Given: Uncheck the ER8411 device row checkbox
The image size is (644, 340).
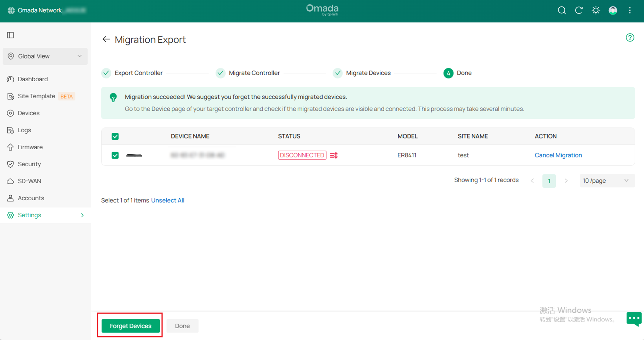Looking at the screenshot, I should pyautogui.click(x=115, y=155).
